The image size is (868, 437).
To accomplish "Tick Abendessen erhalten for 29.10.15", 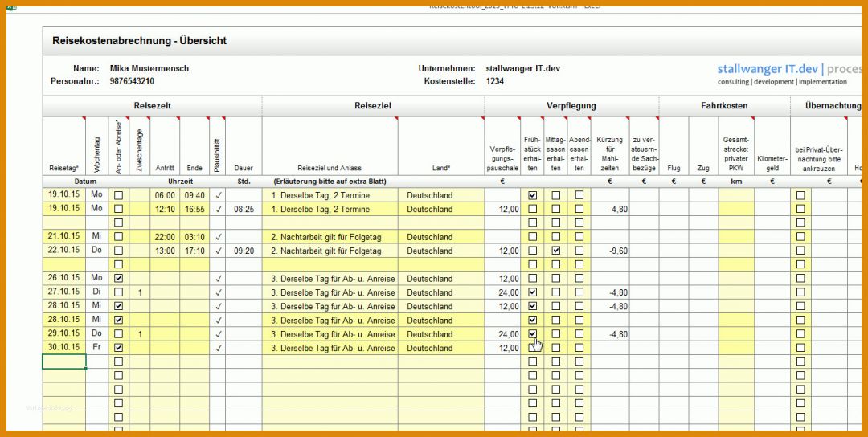I will 579,334.
